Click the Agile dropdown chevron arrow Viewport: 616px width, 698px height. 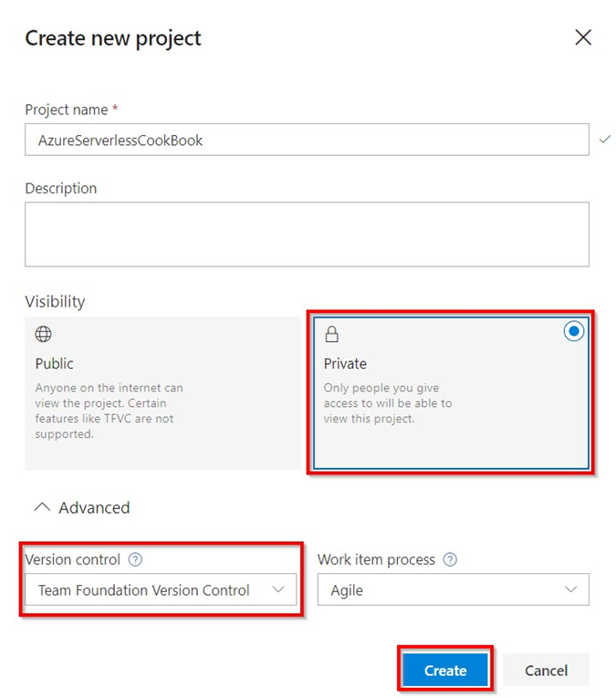click(x=571, y=590)
